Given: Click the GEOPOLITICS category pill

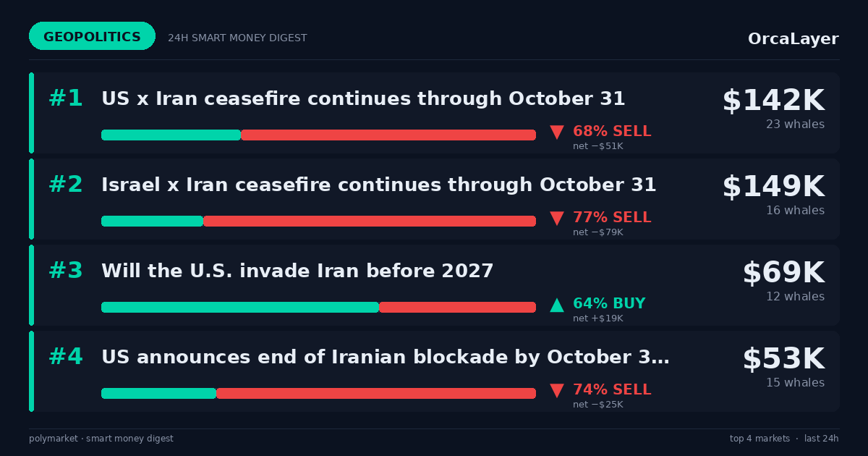Looking at the screenshot, I should 92,36.
